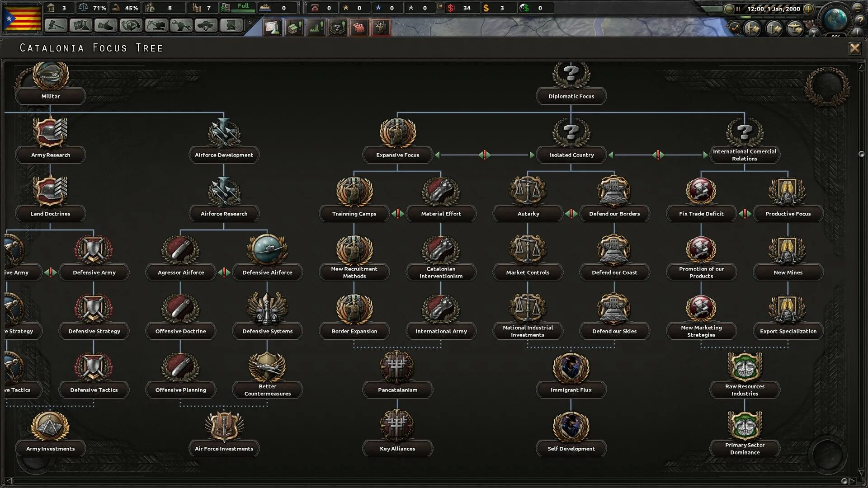Click the national focus question-mark alert

[x=337, y=28]
